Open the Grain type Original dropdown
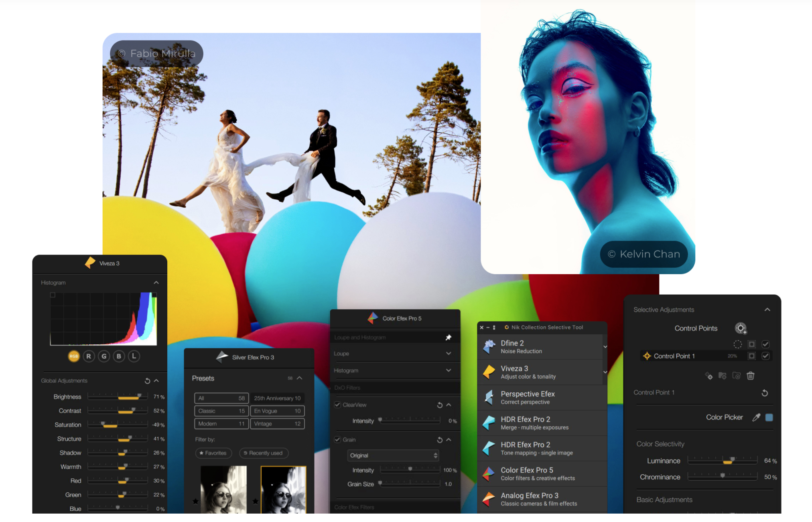The height and width of the screenshot is (522, 812). [393, 455]
